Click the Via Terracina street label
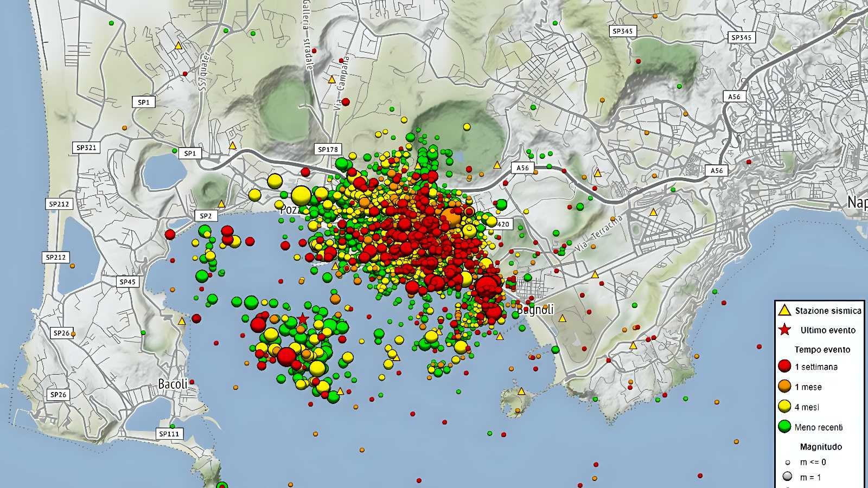This screenshot has width=868, height=488. pyautogui.click(x=598, y=233)
